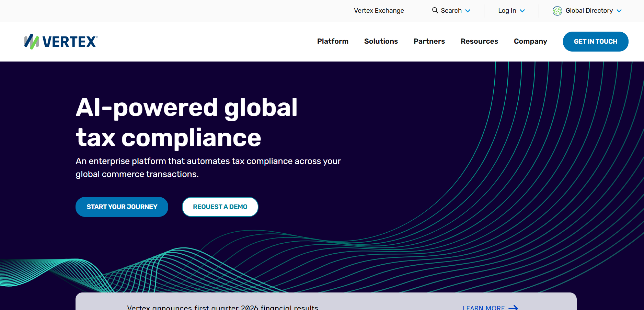This screenshot has height=310, width=644.
Task: Open the Partners menu
Action: pyautogui.click(x=429, y=41)
